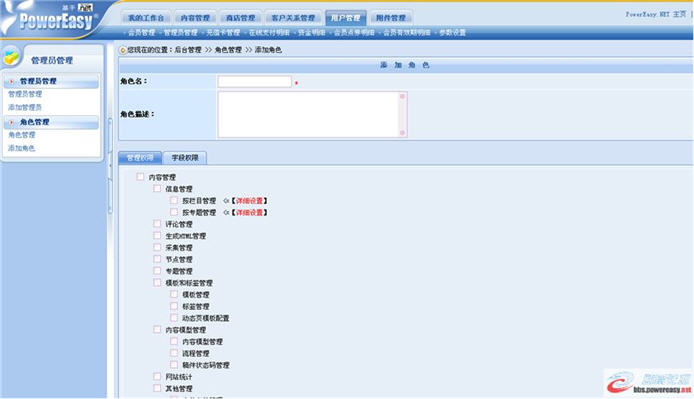The height and width of the screenshot is (399, 694).
Task: Open the 内容管理 top navigation tab
Action: 195,18
